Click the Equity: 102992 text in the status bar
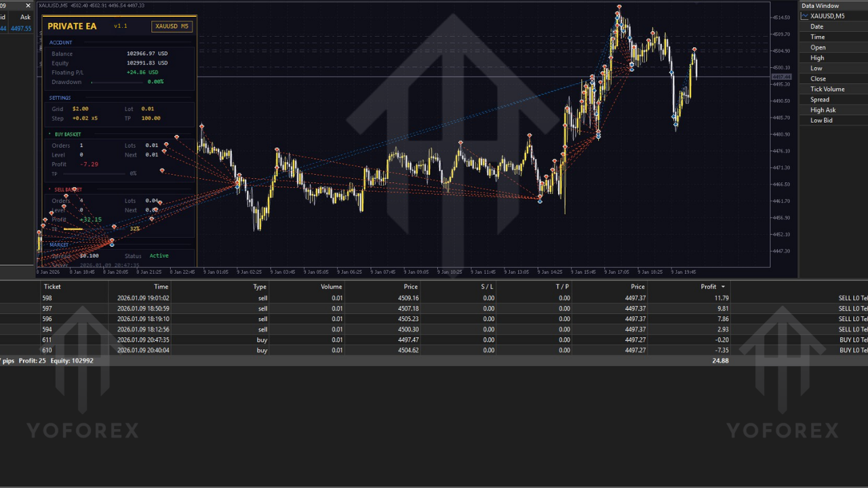868x488 pixels. (x=72, y=361)
